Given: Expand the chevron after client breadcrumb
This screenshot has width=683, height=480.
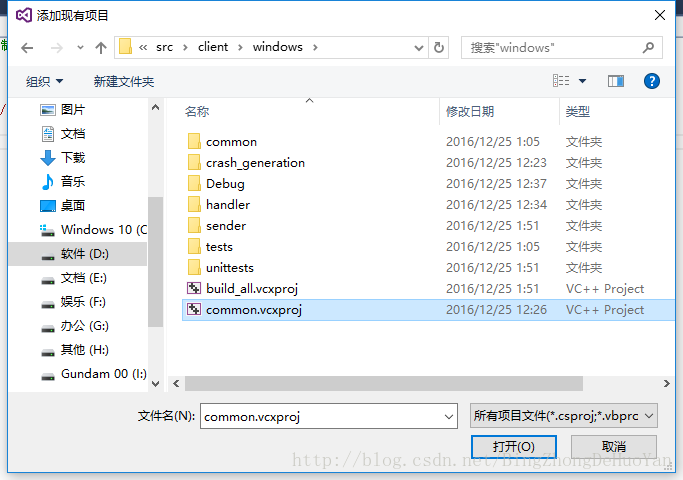Looking at the screenshot, I should [x=240, y=47].
